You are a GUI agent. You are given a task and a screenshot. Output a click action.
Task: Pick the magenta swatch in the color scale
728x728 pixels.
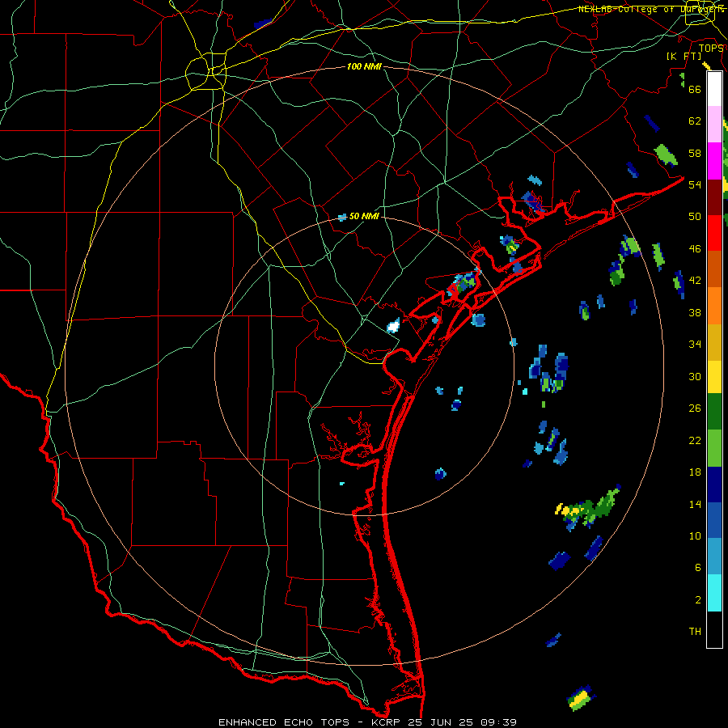[714, 161]
